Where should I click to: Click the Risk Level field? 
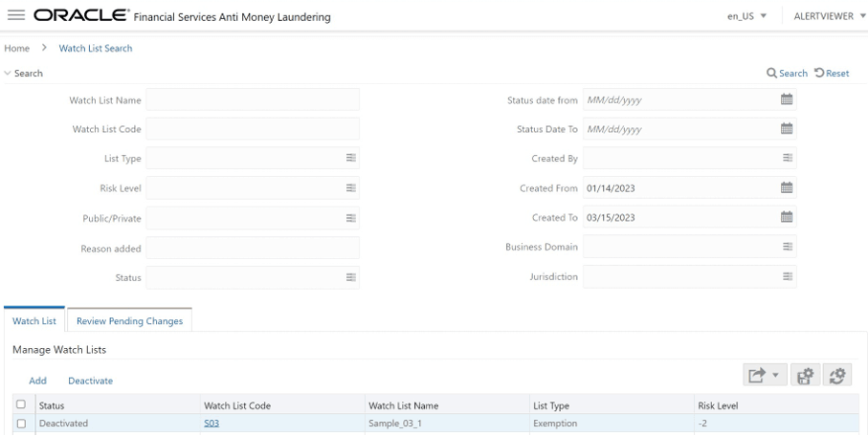click(x=253, y=188)
